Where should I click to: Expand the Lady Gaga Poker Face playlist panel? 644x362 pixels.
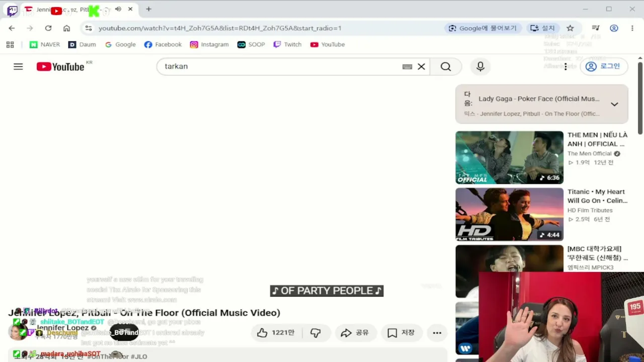coord(614,104)
